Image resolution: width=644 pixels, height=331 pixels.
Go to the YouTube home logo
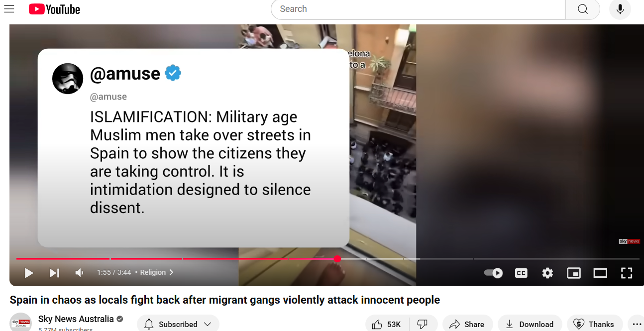[54, 9]
